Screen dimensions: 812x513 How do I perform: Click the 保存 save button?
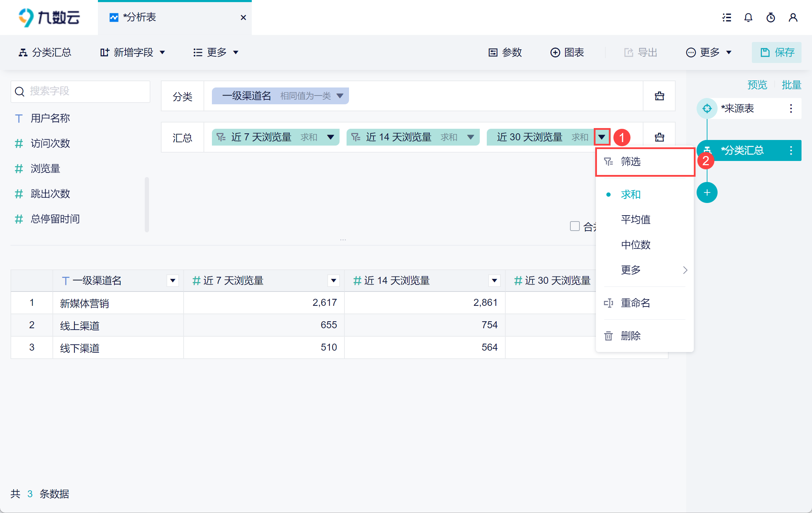coord(776,52)
